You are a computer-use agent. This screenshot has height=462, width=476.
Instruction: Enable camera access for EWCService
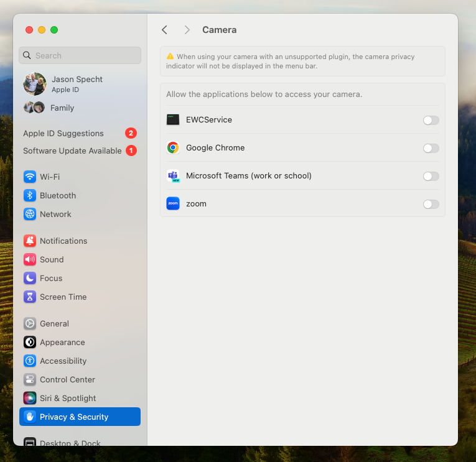431,120
